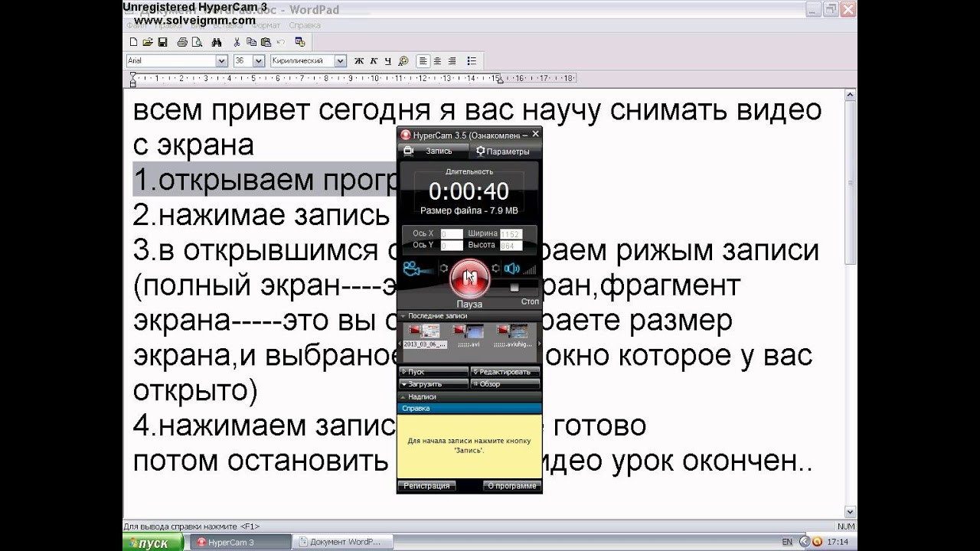Screen dimensions: 980x551
Task: Click the WordPad vertical scrollbar up arrow
Action: tap(851, 96)
